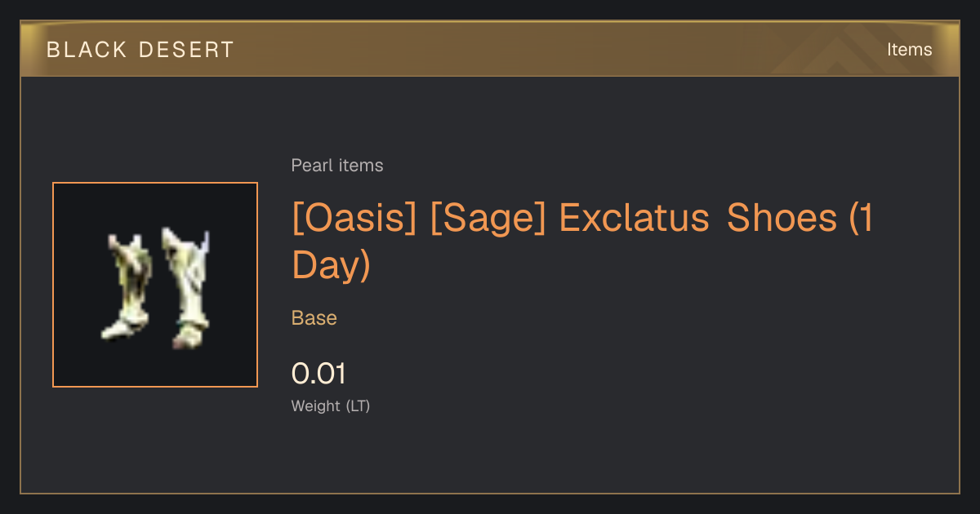Click the BLACK DESERT header title
The image size is (980, 514).
(140, 50)
